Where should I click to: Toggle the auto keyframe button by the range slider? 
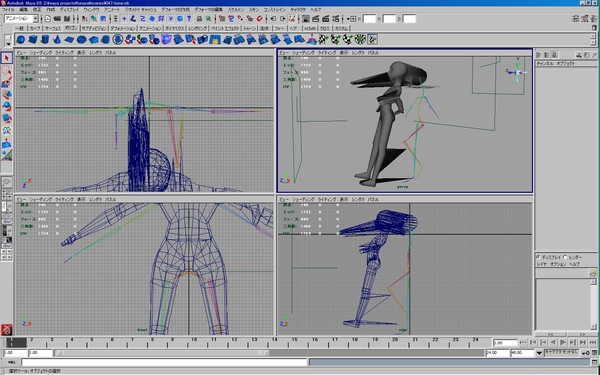[585, 353]
